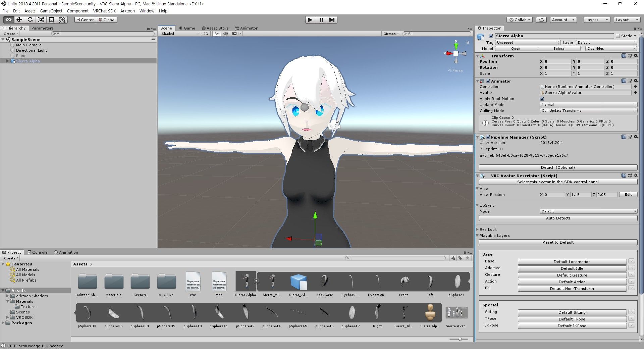Click the scene orientation gizmo

[x=456, y=53]
